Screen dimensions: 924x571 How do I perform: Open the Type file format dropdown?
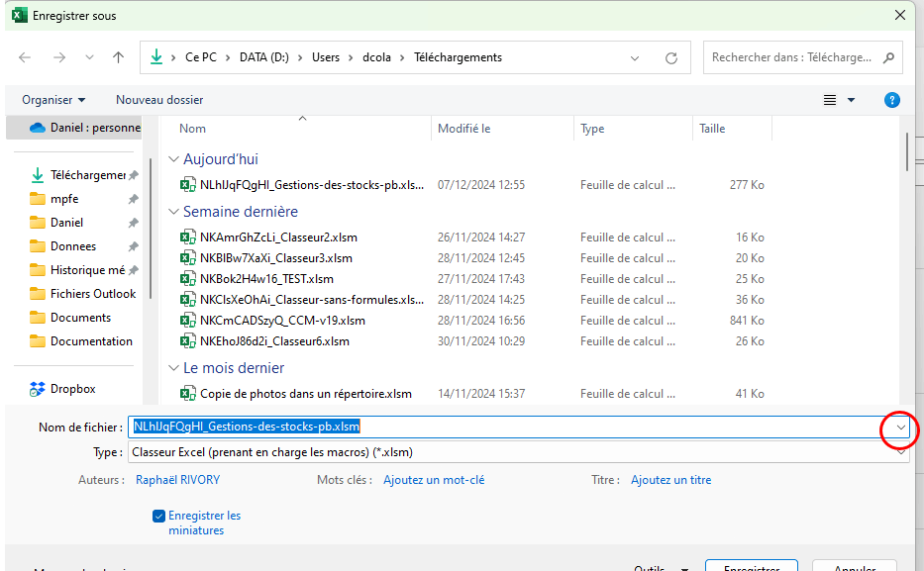pos(519,452)
